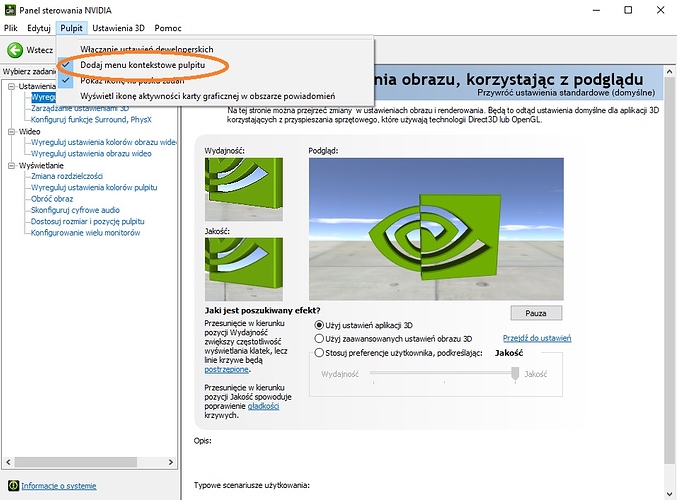This screenshot has width=677, height=500.
Task: Select Stosuj preferencje użytkownika radio button
Action: [319, 353]
